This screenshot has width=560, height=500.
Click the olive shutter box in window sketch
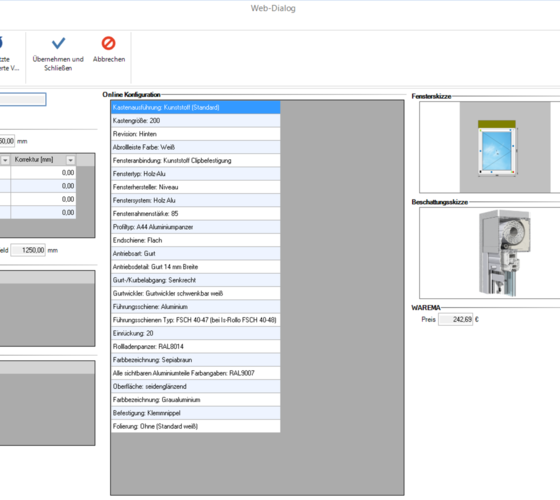coord(497,124)
